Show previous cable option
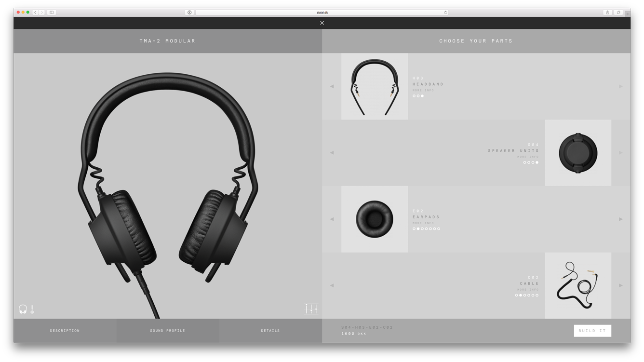 (x=332, y=285)
